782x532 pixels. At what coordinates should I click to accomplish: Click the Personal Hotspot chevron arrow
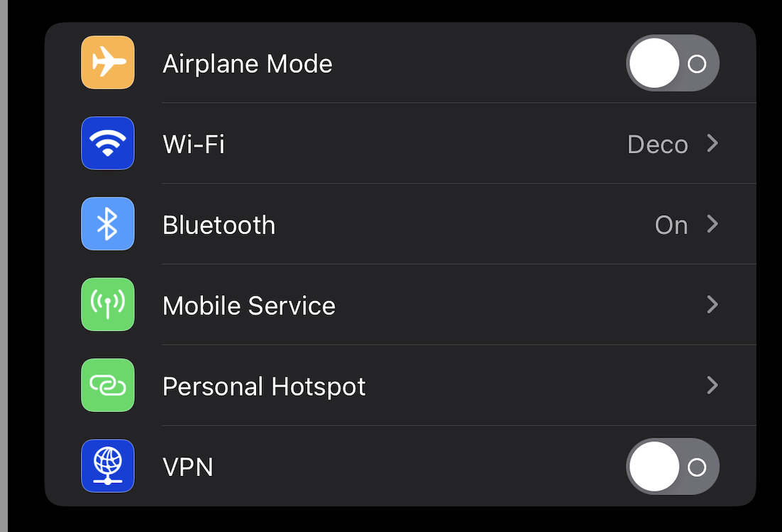pyautogui.click(x=712, y=385)
